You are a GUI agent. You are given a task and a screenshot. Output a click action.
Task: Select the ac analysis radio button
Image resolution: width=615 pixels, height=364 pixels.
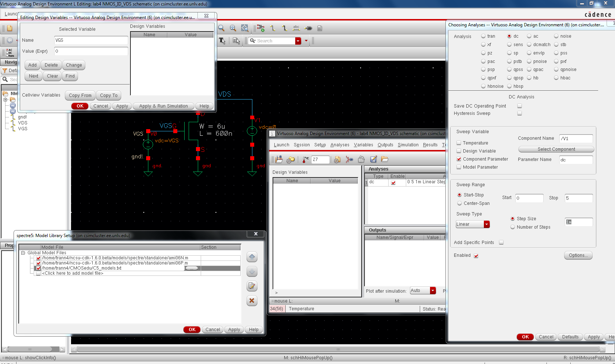pos(529,36)
